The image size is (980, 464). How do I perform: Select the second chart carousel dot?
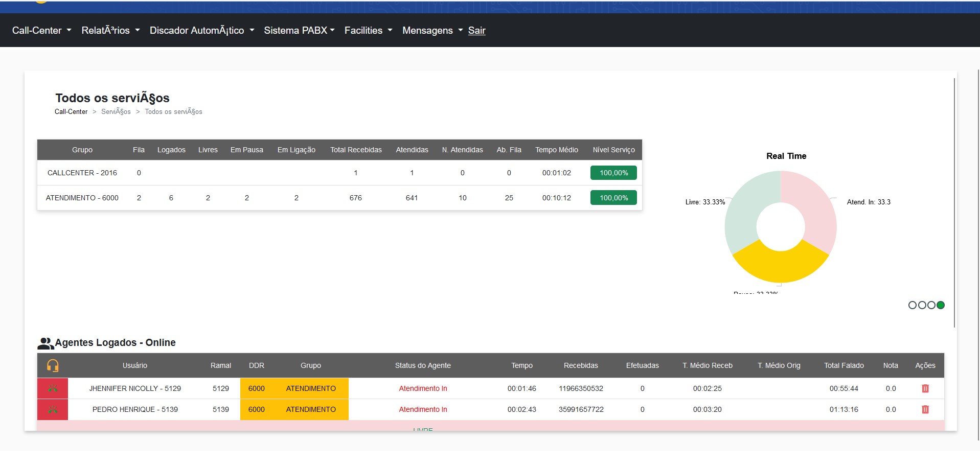coord(922,305)
